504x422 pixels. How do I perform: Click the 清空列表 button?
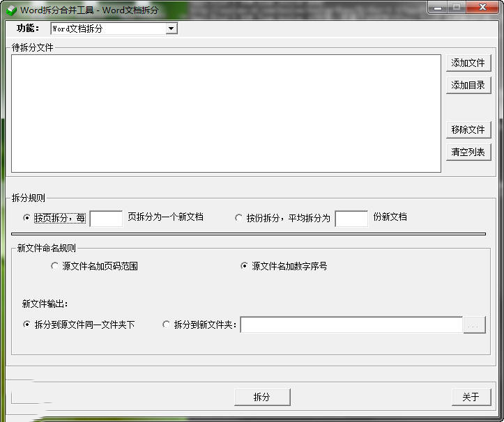point(468,152)
